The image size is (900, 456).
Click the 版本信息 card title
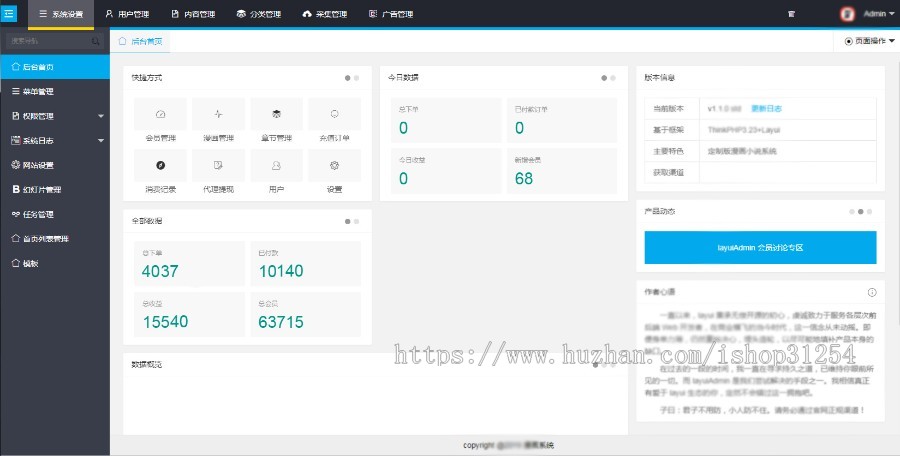tap(660, 78)
